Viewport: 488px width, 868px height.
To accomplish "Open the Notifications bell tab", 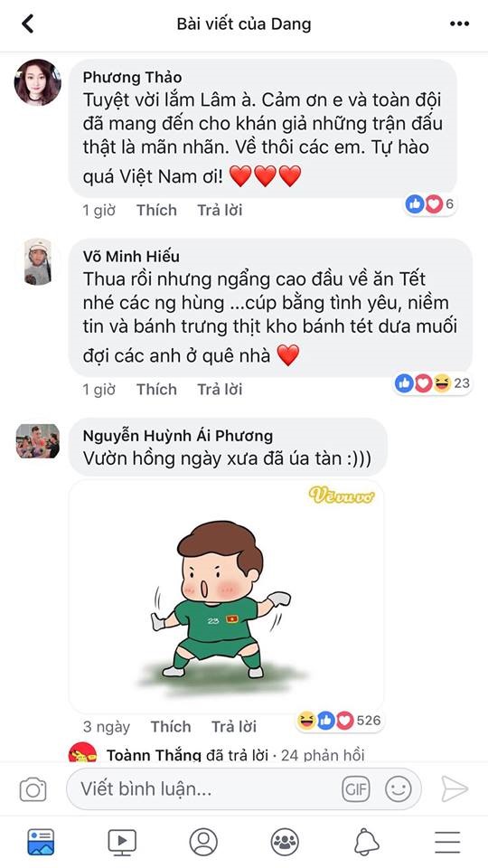I will pos(366,842).
